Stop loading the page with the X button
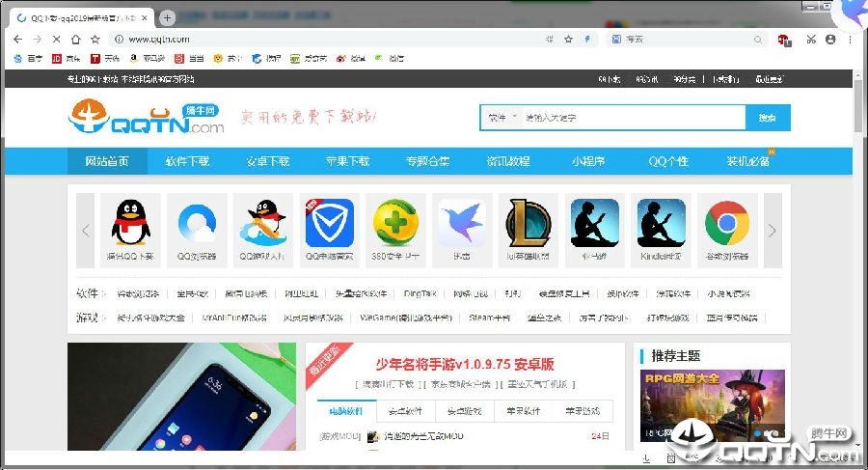868x470 pixels. point(56,40)
